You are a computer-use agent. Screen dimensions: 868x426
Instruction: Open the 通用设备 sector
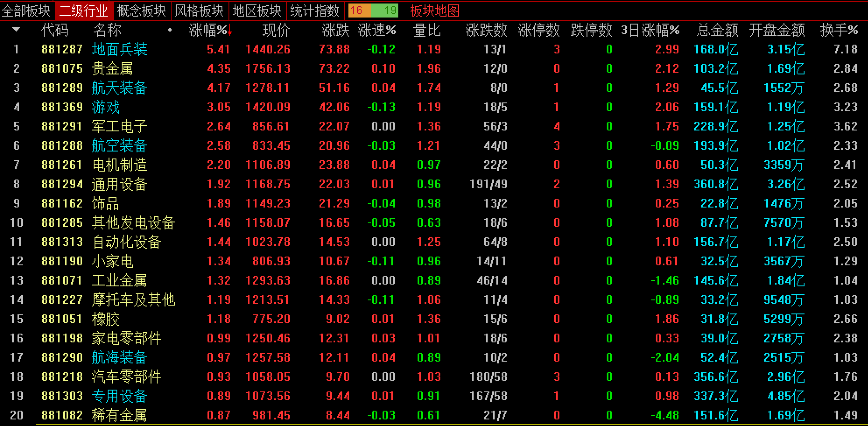click(x=119, y=184)
